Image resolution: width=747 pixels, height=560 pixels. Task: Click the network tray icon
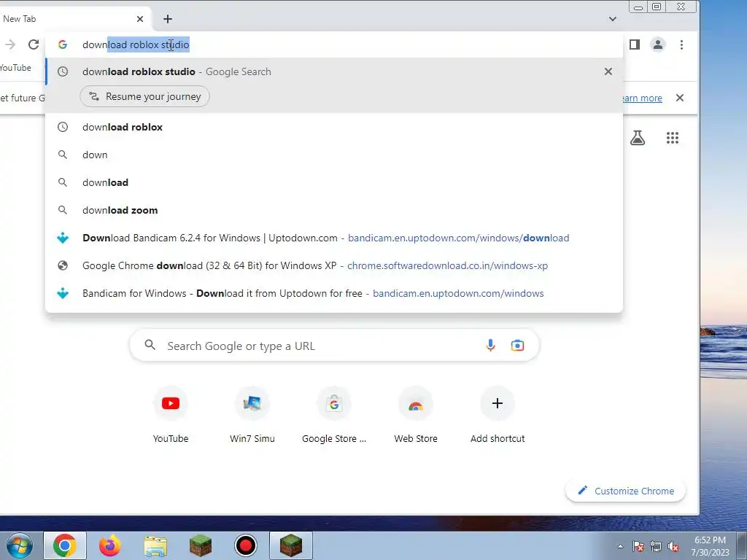tap(656, 546)
